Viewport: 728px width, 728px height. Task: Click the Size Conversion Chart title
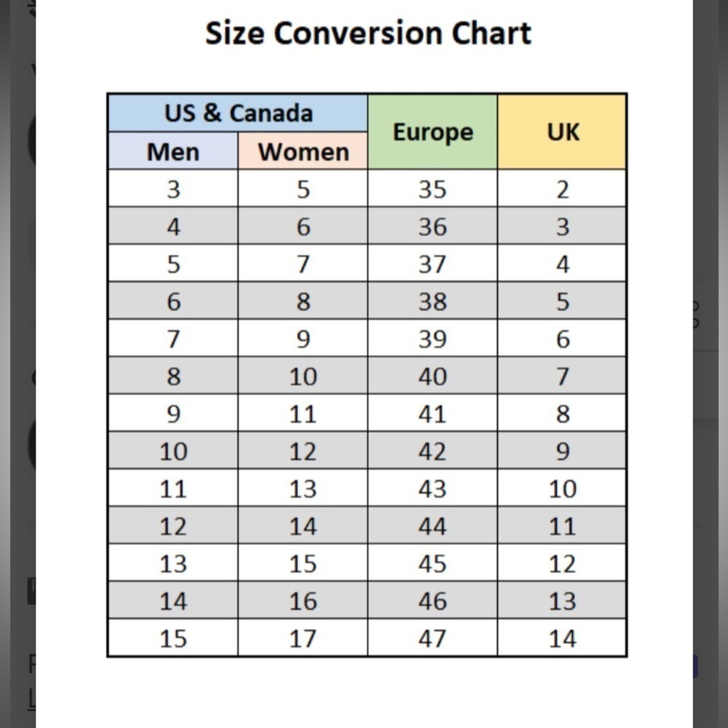coord(368,33)
